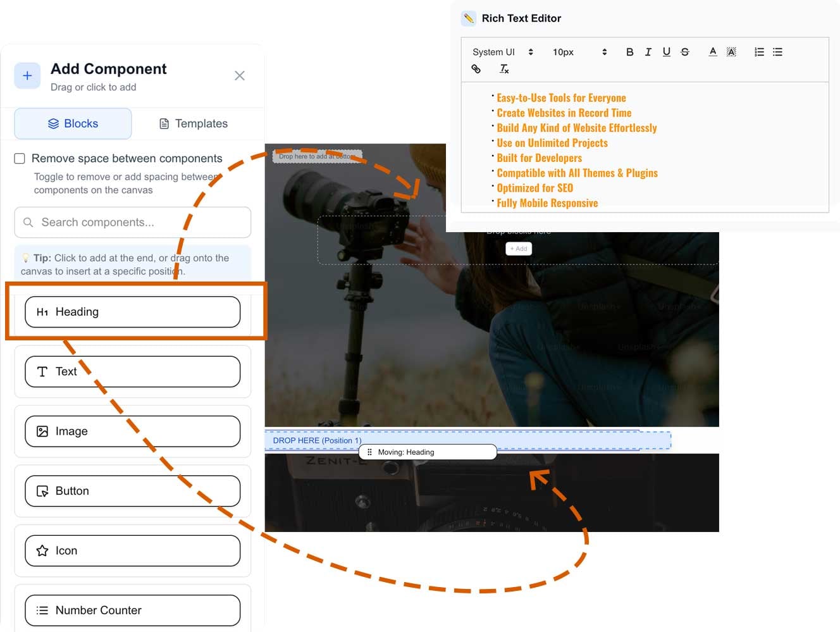Open the text background highlight color
This screenshot has width=840, height=632.
click(731, 52)
